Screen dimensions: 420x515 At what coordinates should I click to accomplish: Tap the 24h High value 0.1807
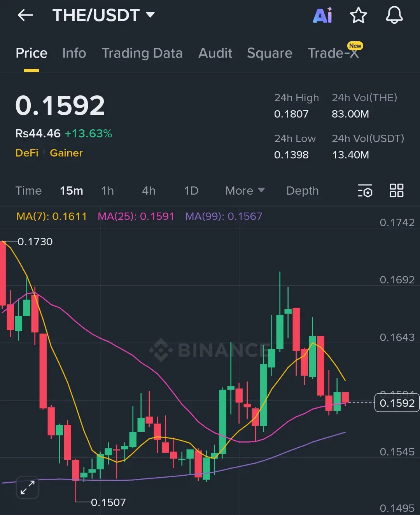[x=291, y=114]
